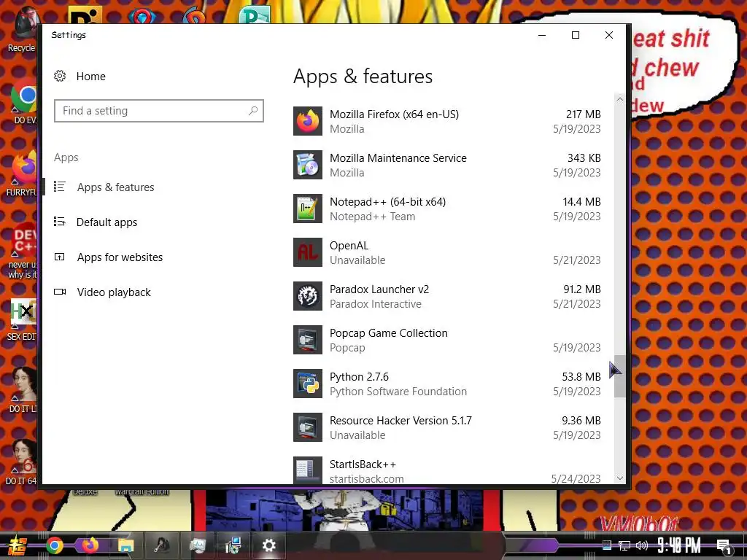Viewport: 747px width, 560px height.
Task: Click the volume speaker tray icon
Action: pos(642,545)
